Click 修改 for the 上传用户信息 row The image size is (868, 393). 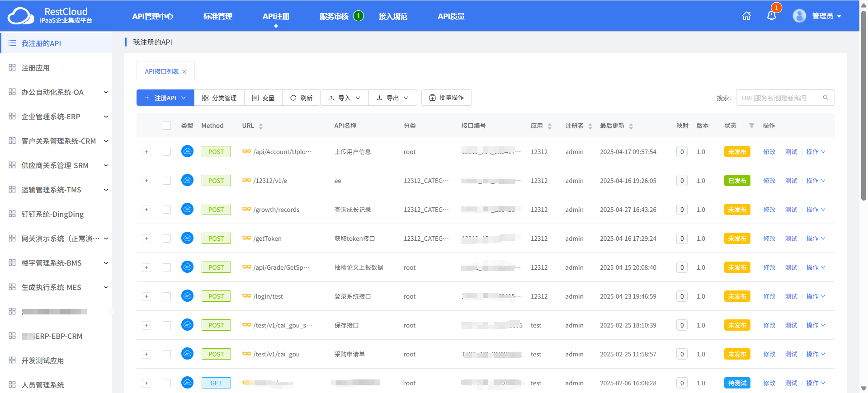click(x=769, y=152)
